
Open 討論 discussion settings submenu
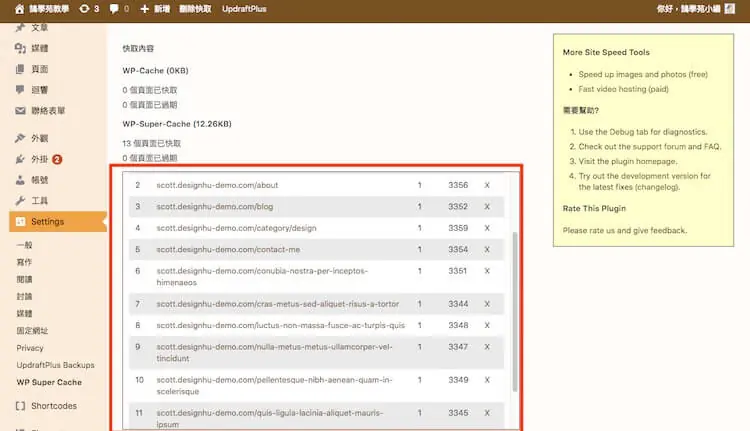tap(24, 297)
